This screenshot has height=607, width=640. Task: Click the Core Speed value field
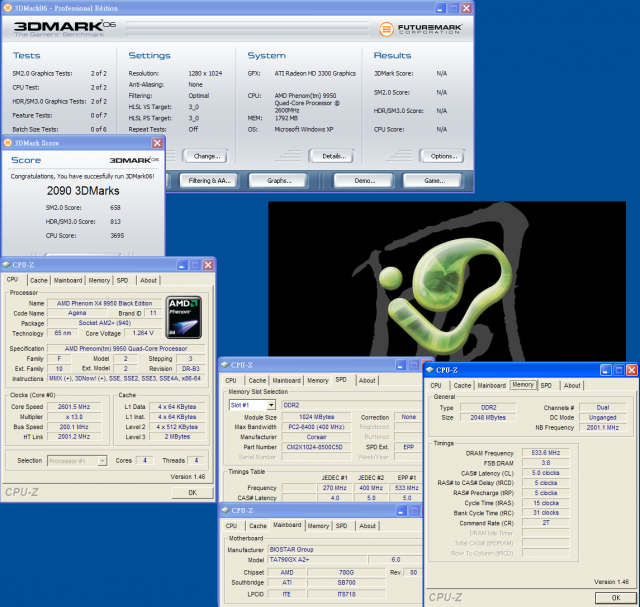point(74,407)
